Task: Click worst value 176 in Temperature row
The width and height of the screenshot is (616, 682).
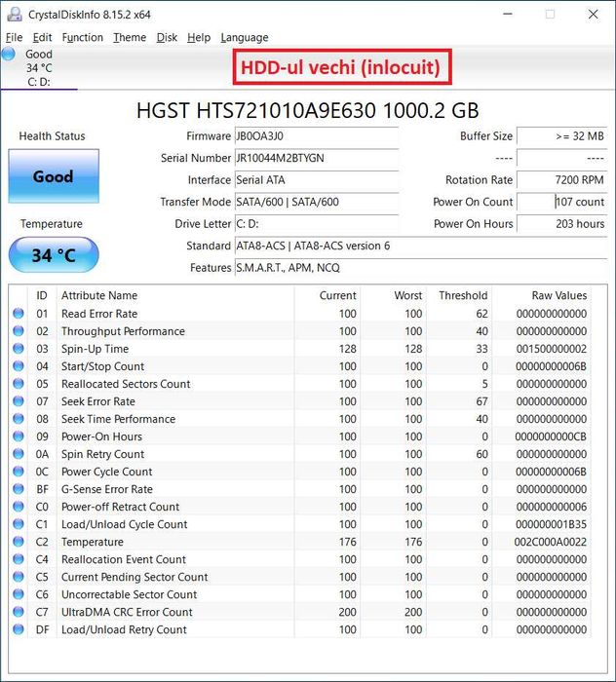Action: point(413,542)
